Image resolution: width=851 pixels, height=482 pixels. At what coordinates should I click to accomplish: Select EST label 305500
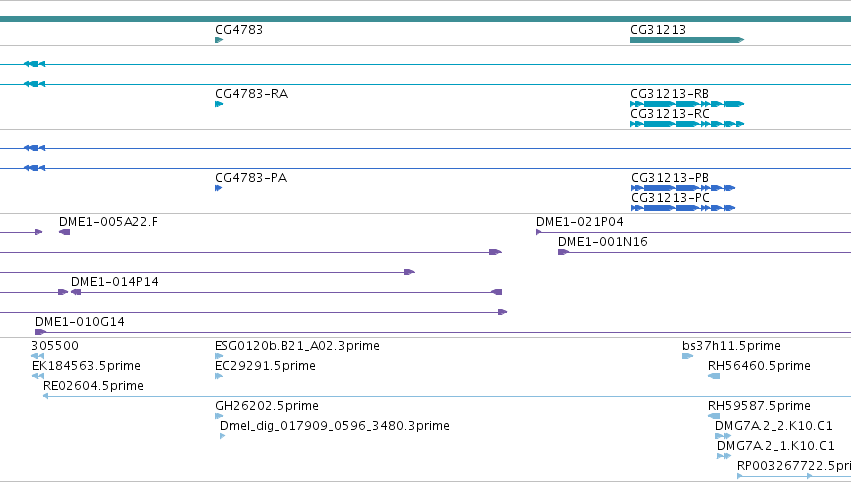(x=55, y=346)
